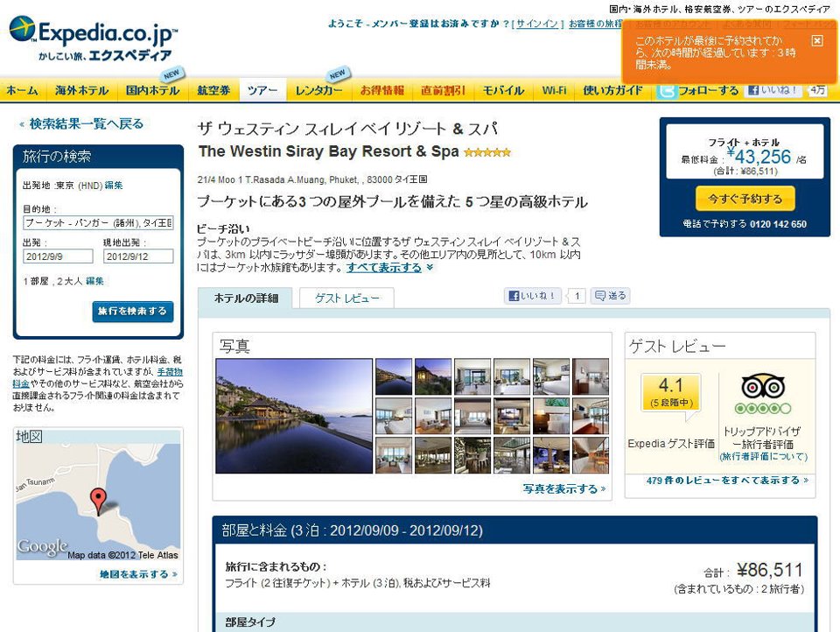This screenshot has height=632, width=840.
Task: Open the ホーム navigation tab
Action: 23,90
